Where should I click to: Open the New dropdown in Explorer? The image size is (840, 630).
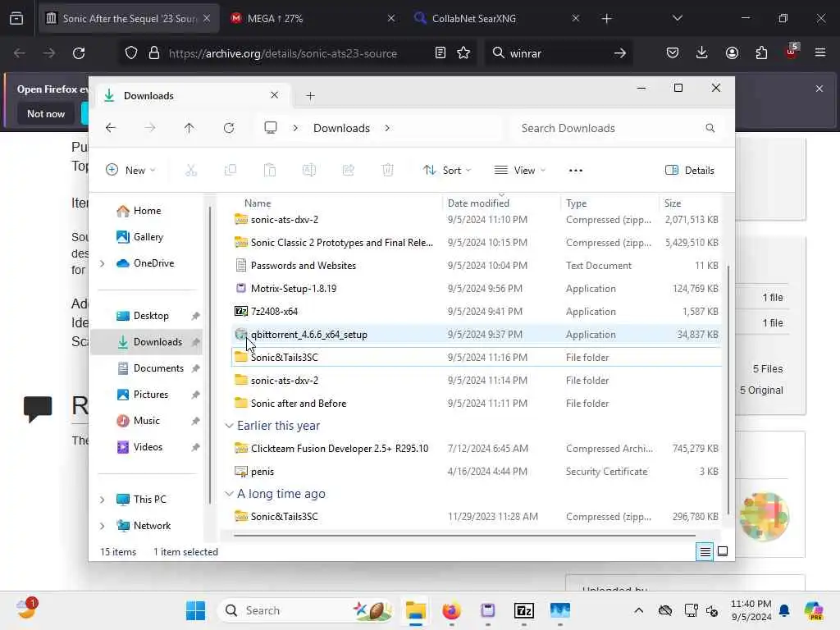click(130, 171)
